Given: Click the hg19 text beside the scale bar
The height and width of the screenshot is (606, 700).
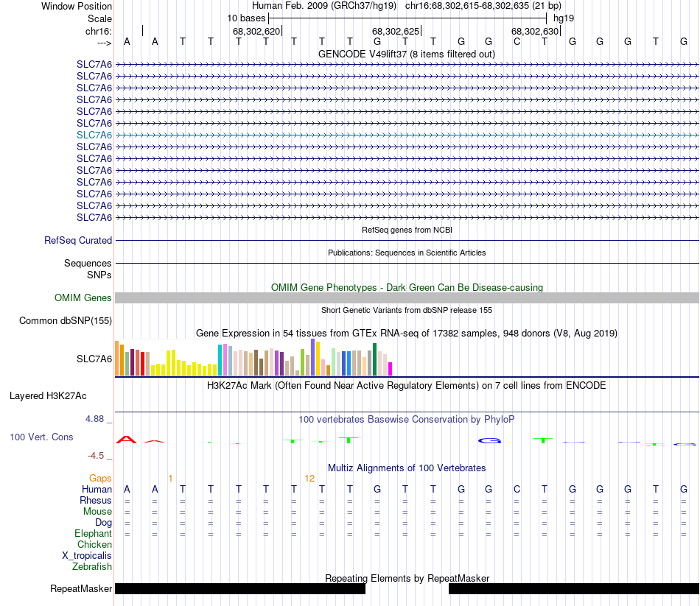Looking at the screenshot, I should click(564, 18).
